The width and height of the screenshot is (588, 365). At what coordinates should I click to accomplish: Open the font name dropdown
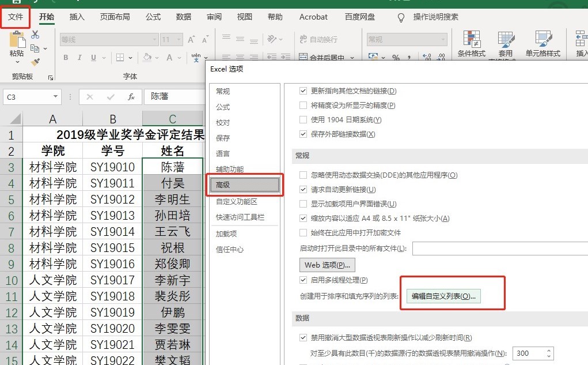click(x=154, y=39)
